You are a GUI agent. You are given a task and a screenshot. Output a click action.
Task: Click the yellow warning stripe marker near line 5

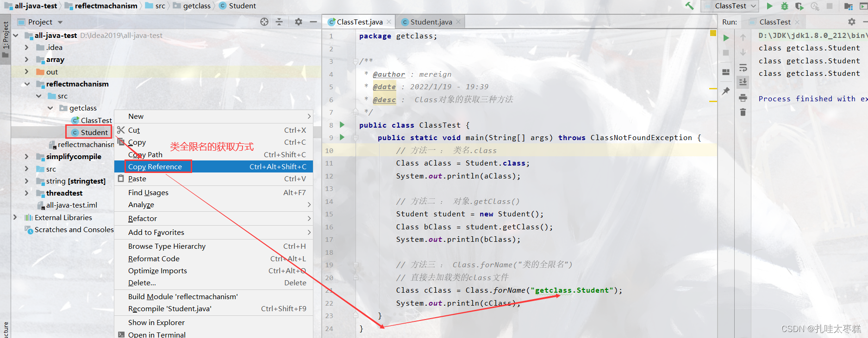pos(713,88)
